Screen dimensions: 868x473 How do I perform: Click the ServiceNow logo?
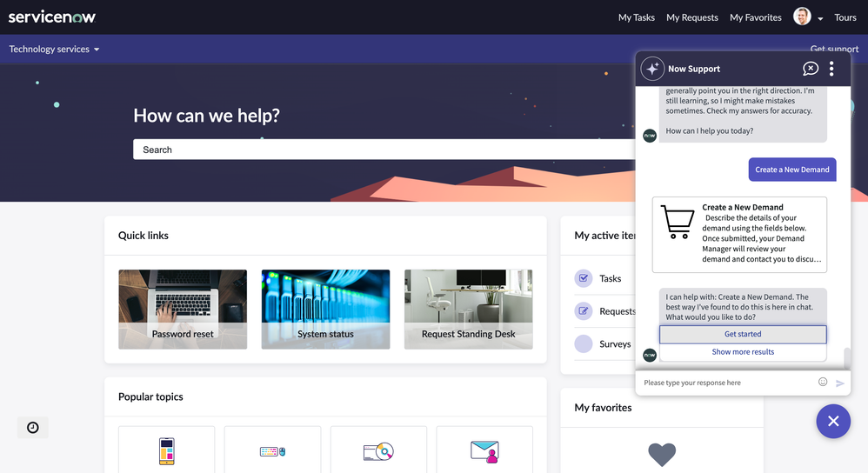(52, 17)
